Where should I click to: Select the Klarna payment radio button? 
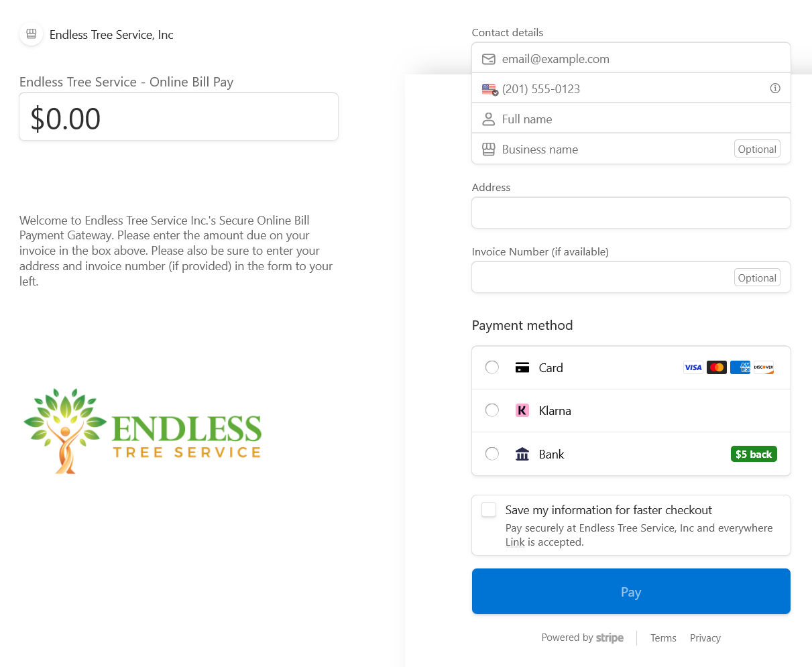click(492, 410)
